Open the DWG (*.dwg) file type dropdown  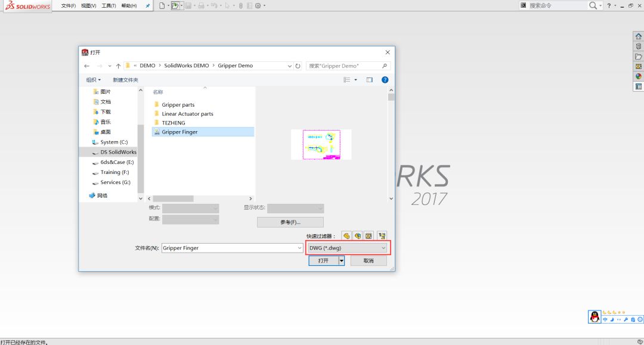click(x=348, y=248)
